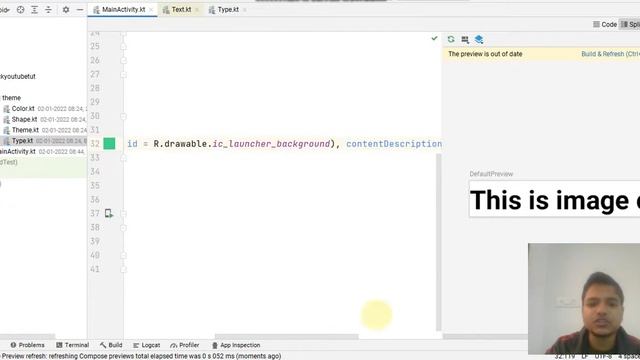Click the preview refresh icon
640x360 pixels.
tap(451, 39)
